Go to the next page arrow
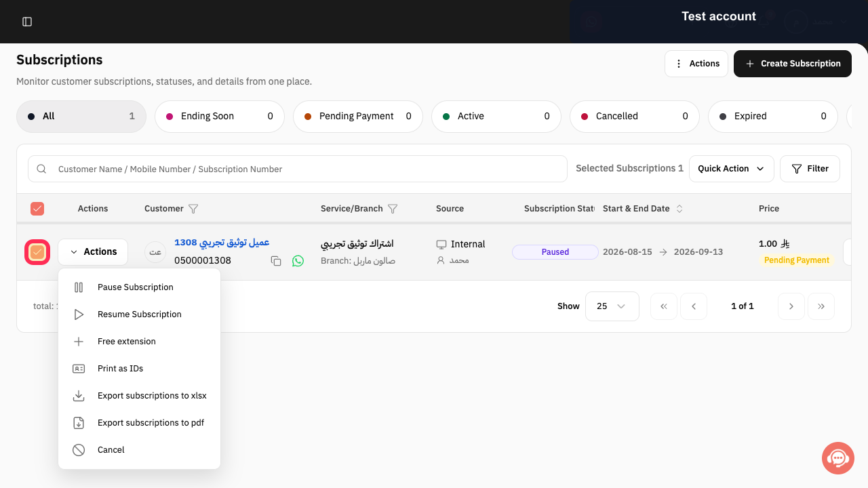 [791, 306]
